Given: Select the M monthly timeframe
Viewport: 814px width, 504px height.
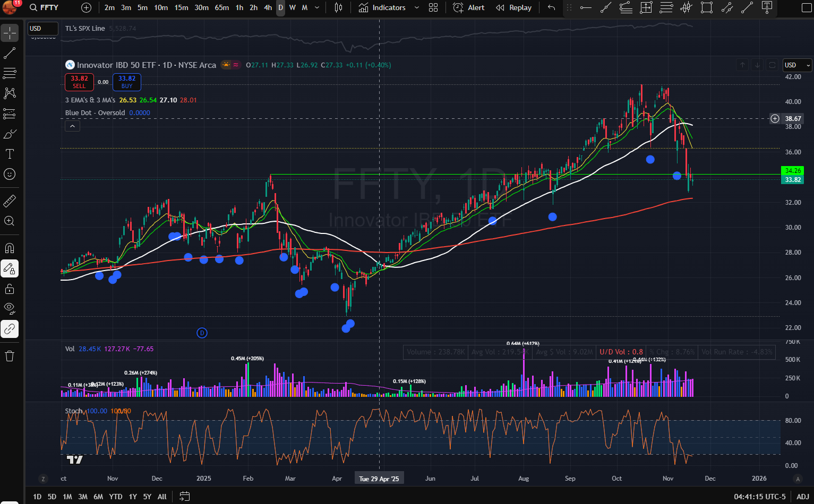Looking at the screenshot, I should coord(305,7).
